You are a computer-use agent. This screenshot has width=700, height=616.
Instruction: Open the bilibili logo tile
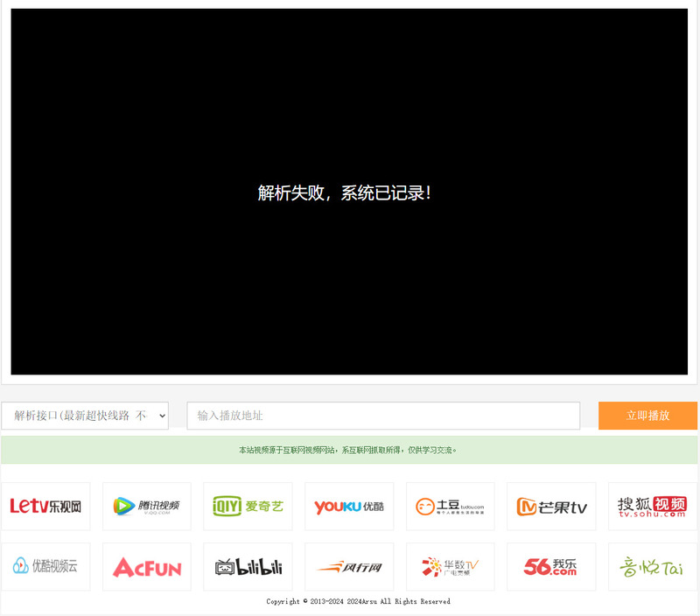(x=248, y=566)
